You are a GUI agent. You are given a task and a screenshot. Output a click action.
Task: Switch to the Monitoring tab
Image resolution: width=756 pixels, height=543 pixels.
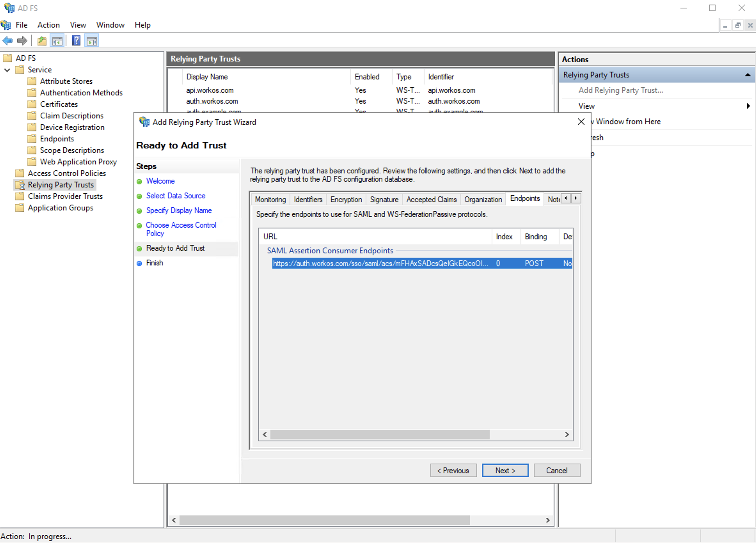(270, 200)
